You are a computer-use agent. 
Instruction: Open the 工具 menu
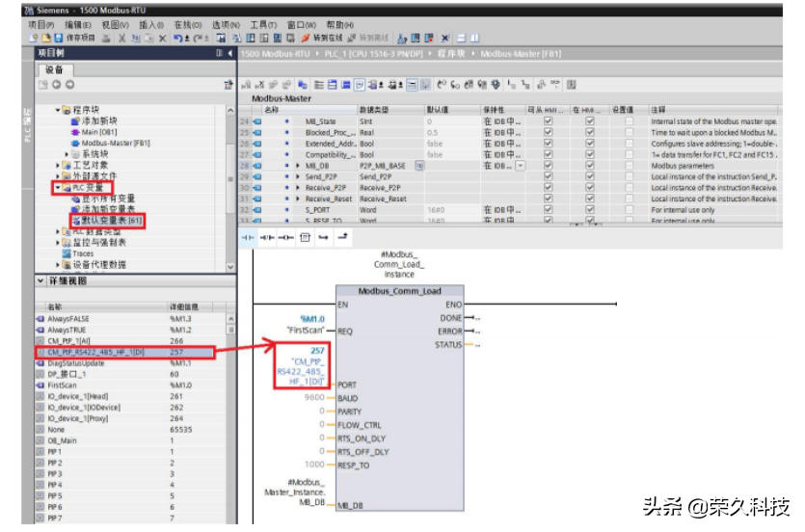coord(263,25)
